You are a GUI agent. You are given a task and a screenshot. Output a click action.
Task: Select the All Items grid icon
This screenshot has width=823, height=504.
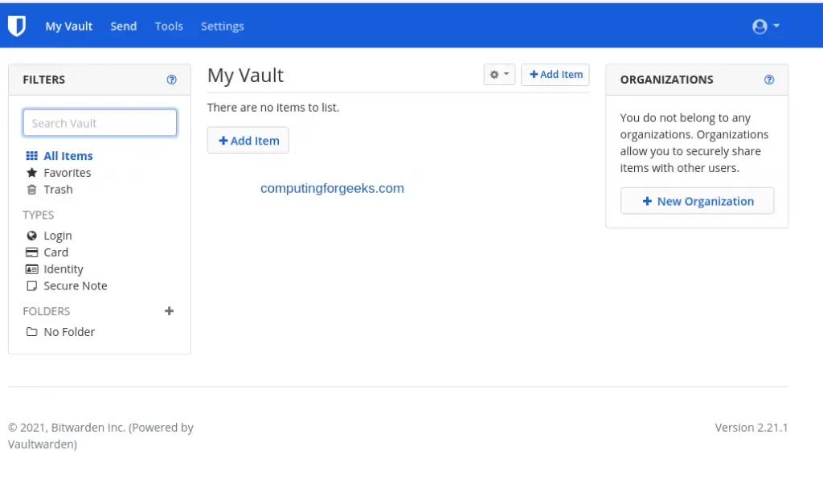[32, 155]
